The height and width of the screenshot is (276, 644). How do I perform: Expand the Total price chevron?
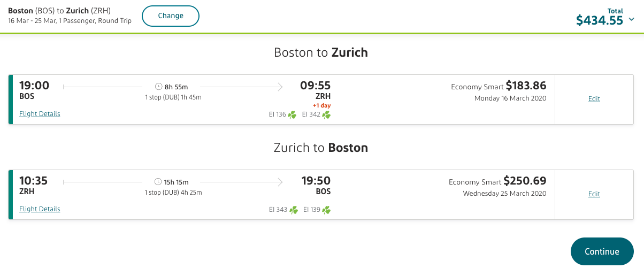point(632,20)
